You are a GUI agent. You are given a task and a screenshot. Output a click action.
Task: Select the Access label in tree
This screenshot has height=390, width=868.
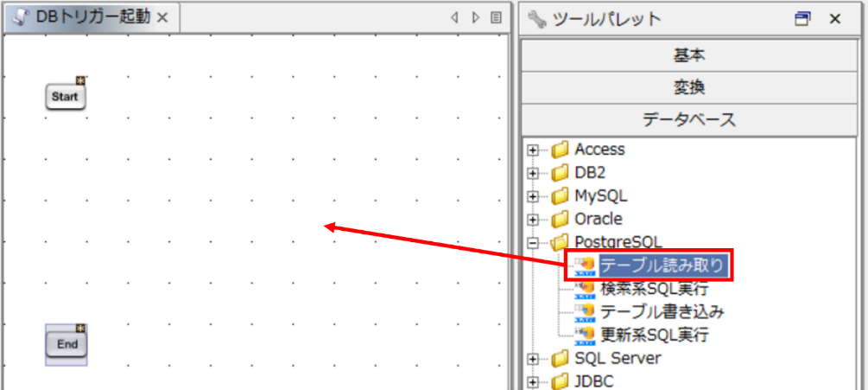(600, 150)
